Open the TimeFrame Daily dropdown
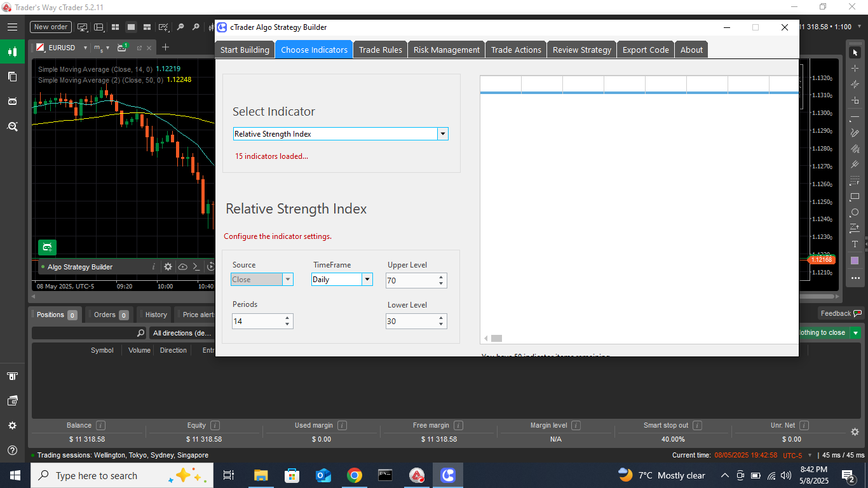This screenshot has width=868, height=488. click(x=367, y=280)
